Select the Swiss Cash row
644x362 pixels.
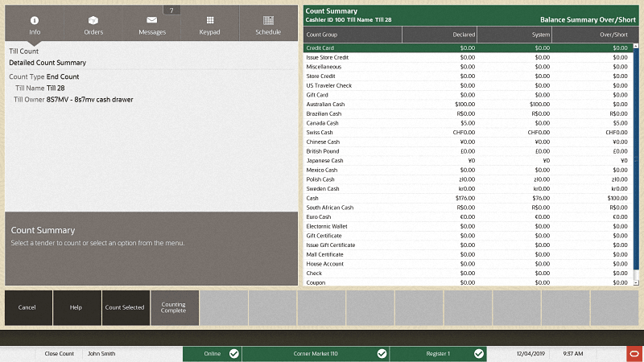pyautogui.click(x=469, y=133)
